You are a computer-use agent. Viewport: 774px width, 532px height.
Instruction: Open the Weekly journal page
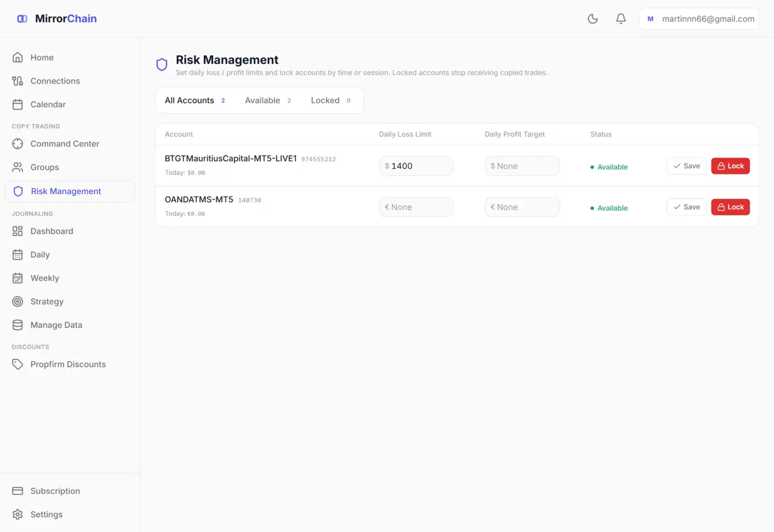pos(70,278)
